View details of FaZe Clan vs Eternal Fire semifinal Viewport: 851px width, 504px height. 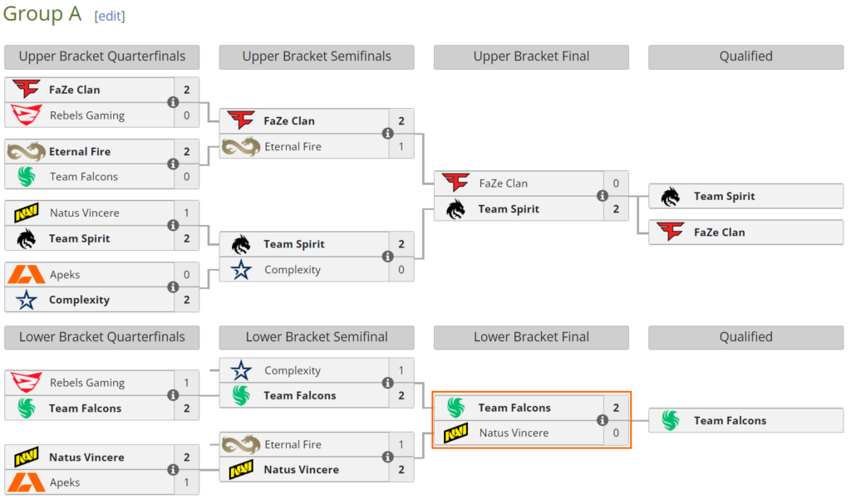tap(387, 134)
